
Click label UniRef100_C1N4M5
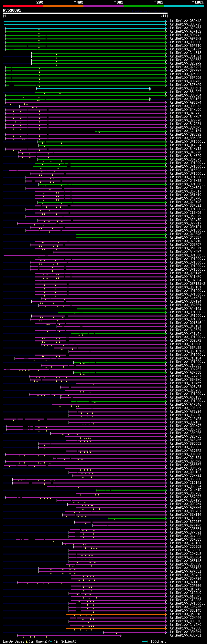pos(186,383)
